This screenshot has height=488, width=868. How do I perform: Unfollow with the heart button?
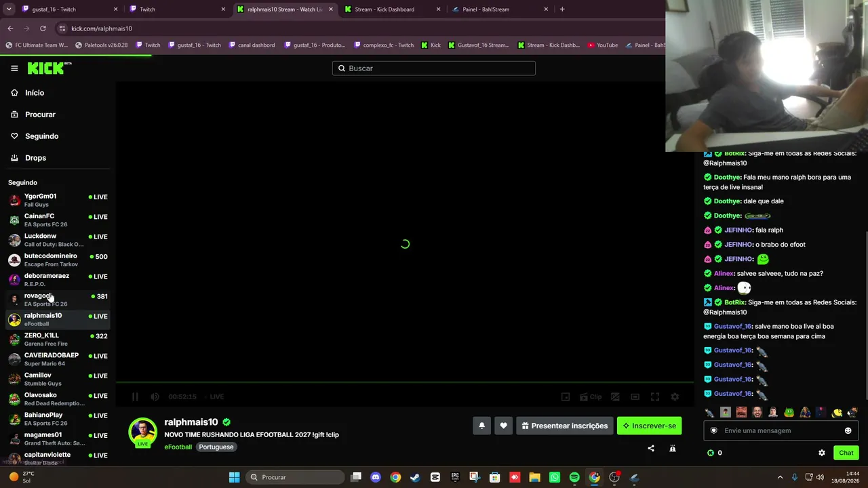(503, 426)
